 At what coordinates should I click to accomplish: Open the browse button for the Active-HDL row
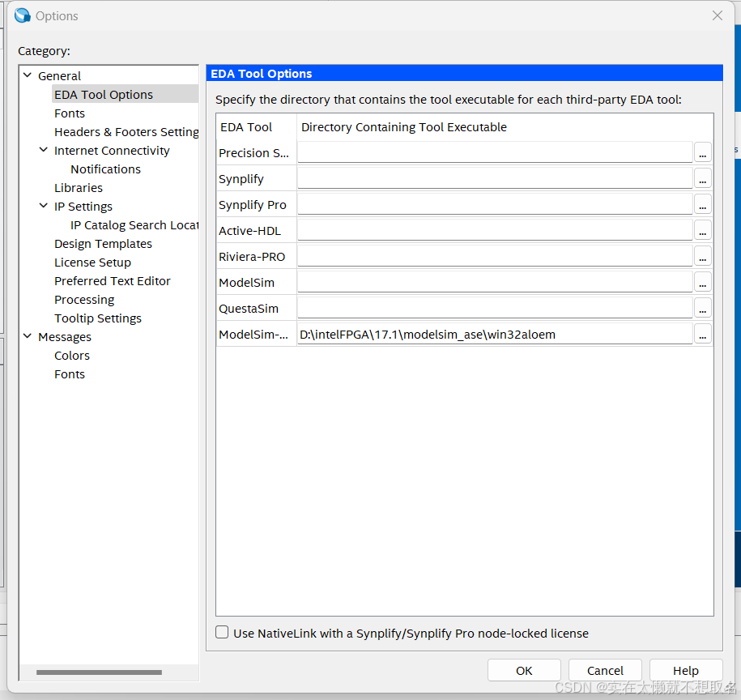click(703, 231)
